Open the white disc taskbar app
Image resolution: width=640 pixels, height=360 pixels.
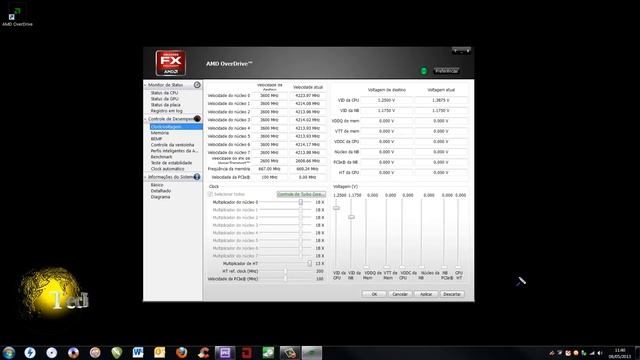tap(51, 353)
